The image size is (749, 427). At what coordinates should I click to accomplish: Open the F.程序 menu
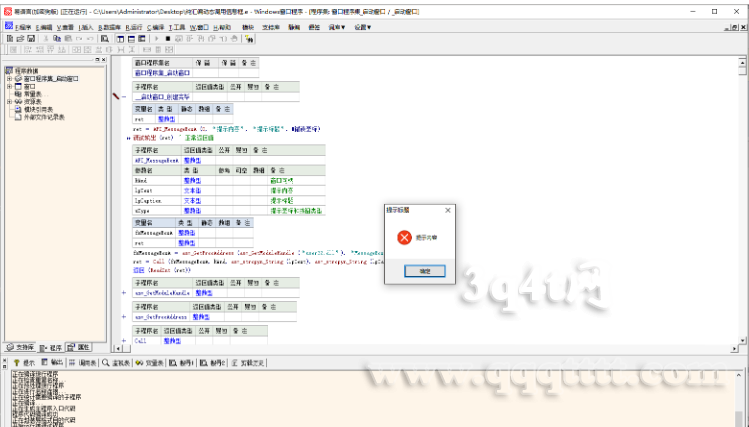(23, 27)
